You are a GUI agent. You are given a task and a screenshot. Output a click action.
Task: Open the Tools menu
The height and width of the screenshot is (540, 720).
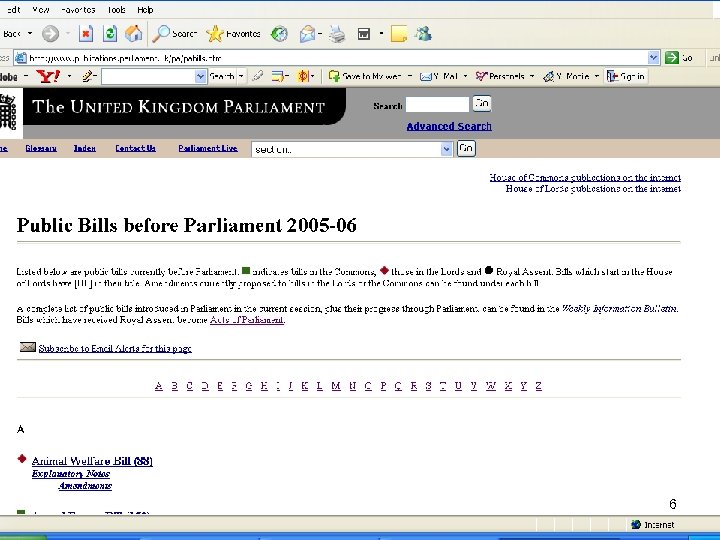pyautogui.click(x=116, y=10)
